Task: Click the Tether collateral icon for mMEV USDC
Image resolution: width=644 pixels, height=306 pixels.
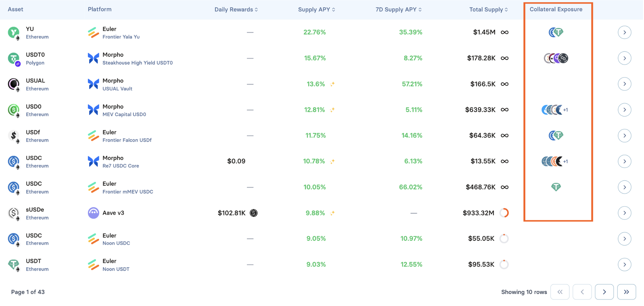Action: point(556,187)
